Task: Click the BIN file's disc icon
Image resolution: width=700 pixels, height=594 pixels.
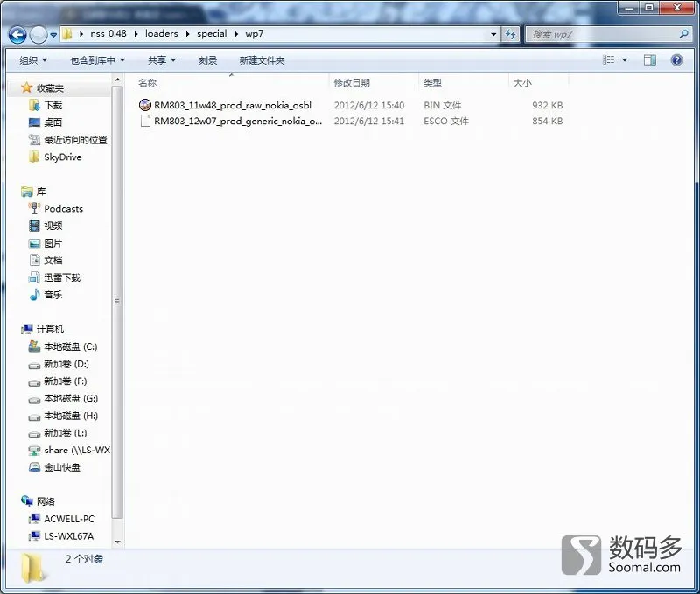Action: click(x=145, y=105)
